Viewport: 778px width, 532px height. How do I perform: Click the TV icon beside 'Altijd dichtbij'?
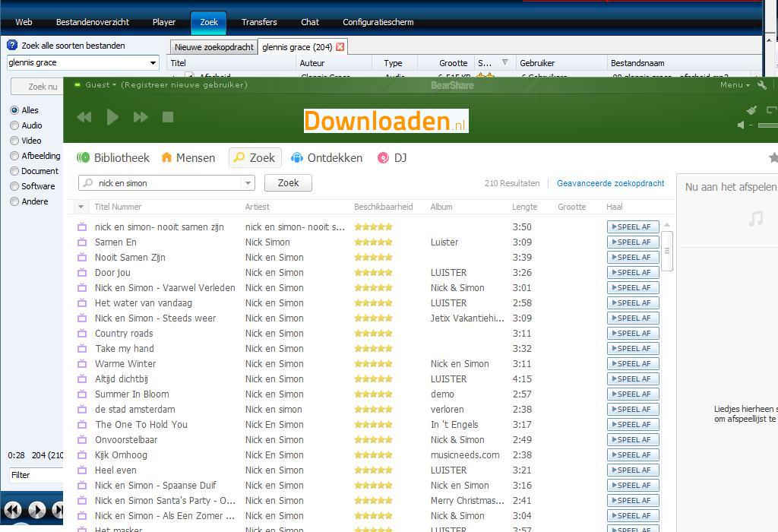pyautogui.click(x=82, y=379)
